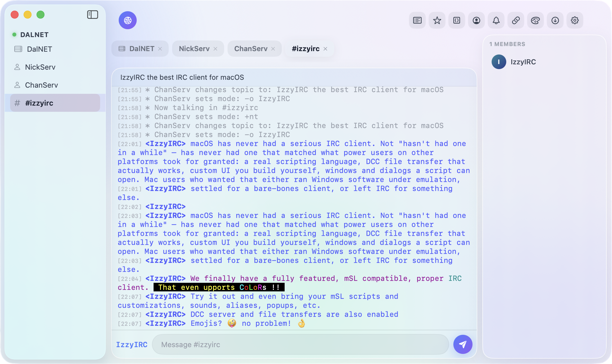Select the #izzyirc tab

[x=309, y=49]
